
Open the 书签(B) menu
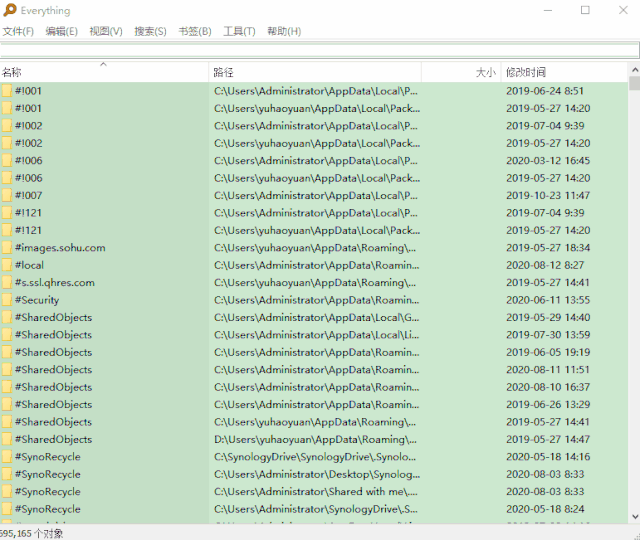click(195, 31)
